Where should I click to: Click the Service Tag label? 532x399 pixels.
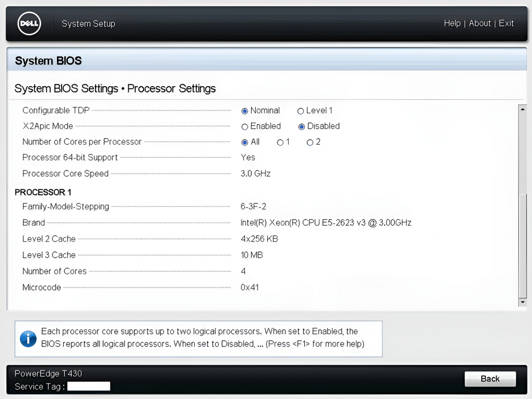(x=40, y=386)
